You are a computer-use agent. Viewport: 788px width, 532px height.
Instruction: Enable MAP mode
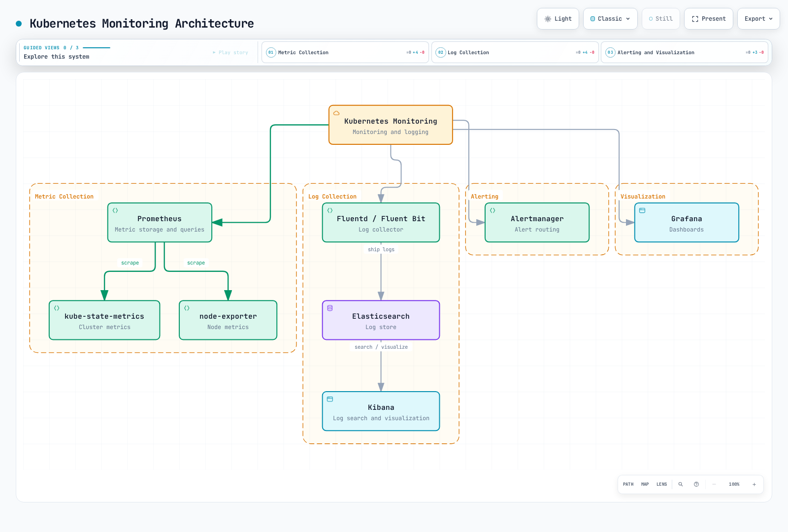pos(645,484)
